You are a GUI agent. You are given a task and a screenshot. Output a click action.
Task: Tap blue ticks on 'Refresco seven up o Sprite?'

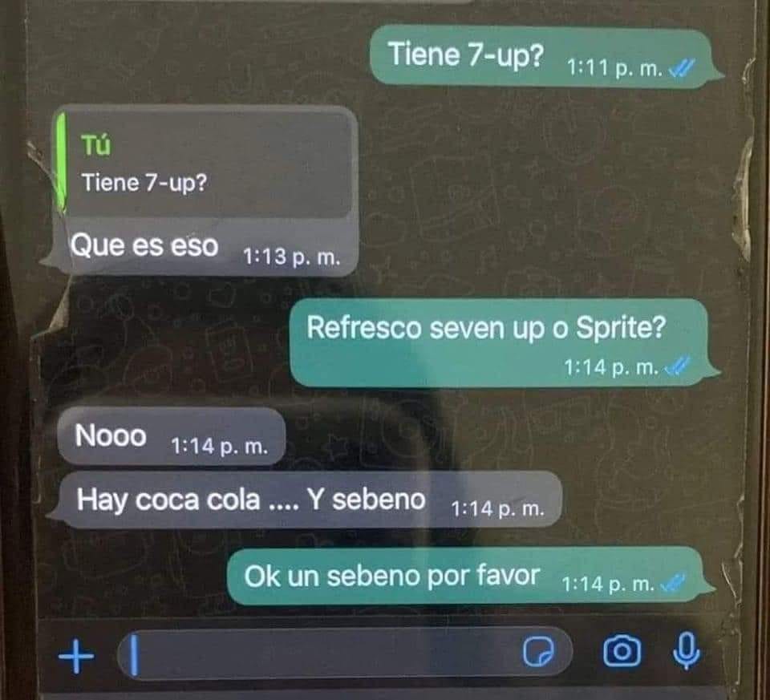click(678, 366)
